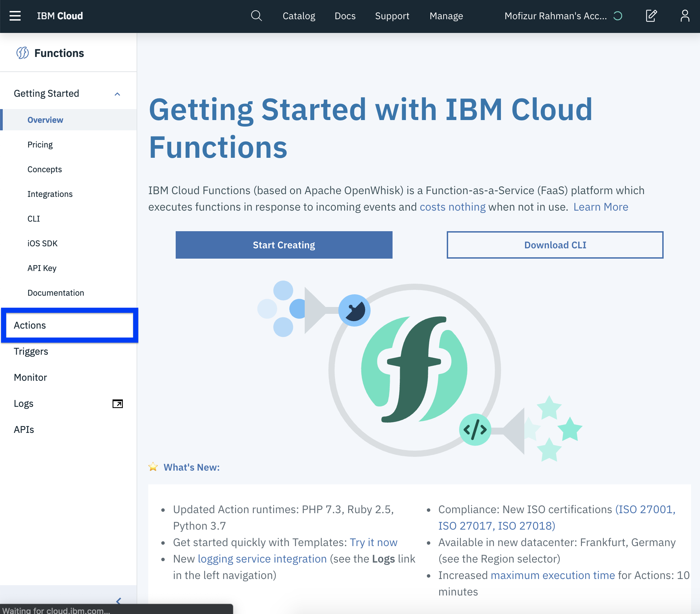Click the Getting Started with IBM Cloud Functions heading
This screenshot has height=614, width=700.
coord(371,128)
